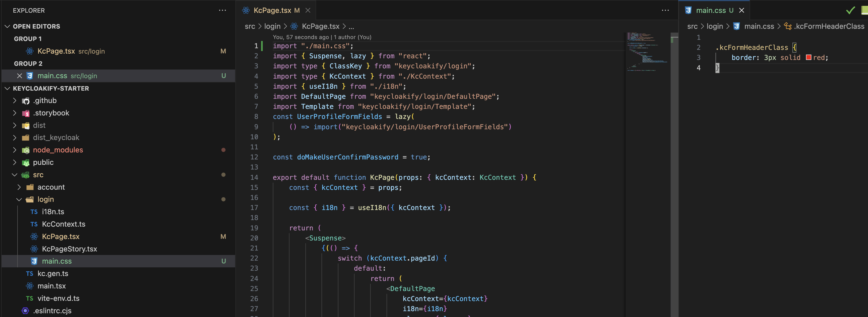Open the login breadcrumb in KcPage.tsx path

272,26
